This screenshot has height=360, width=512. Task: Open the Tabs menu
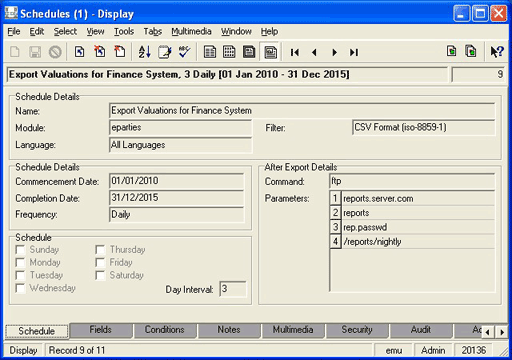pyautogui.click(x=153, y=31)
